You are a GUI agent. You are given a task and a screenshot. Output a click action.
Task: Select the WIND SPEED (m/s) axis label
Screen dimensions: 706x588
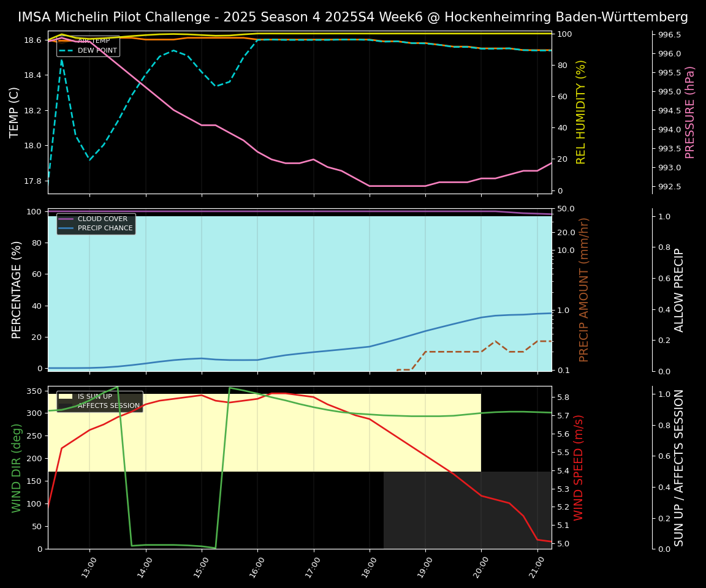point(579,467)
